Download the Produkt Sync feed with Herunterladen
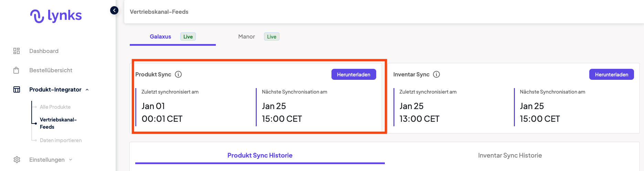 pyautogui.click(x=354, y=74)
